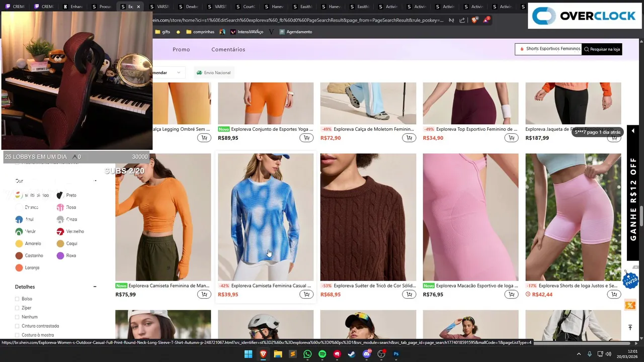
Task: Add the R$68,95 Suéter de Tricô to cart
Action: tap(409, 294)
